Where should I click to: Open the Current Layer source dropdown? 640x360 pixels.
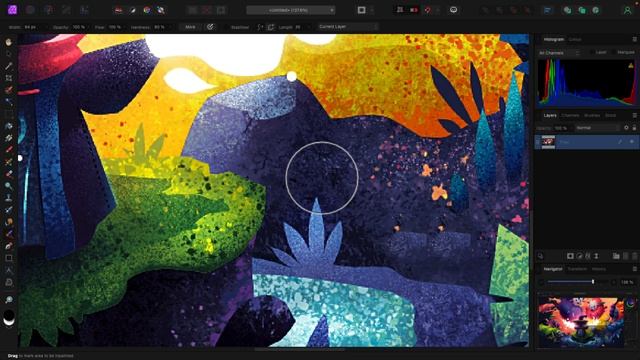click(348, 27)
